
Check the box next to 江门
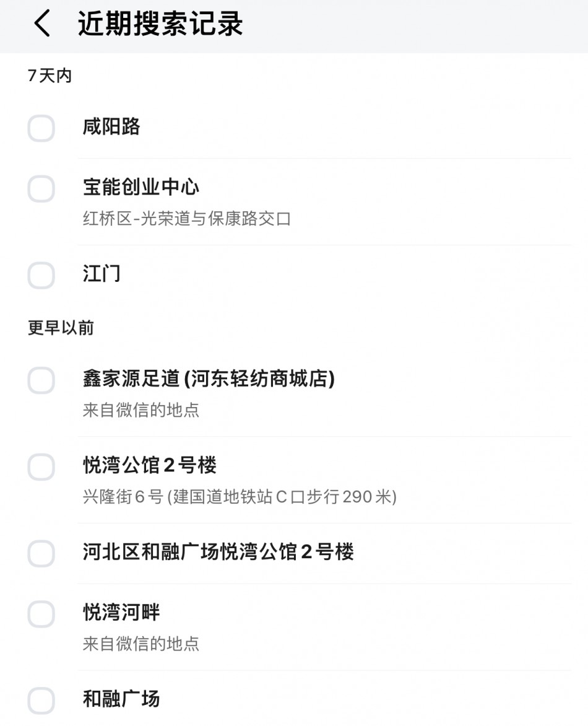coord(41,275)
